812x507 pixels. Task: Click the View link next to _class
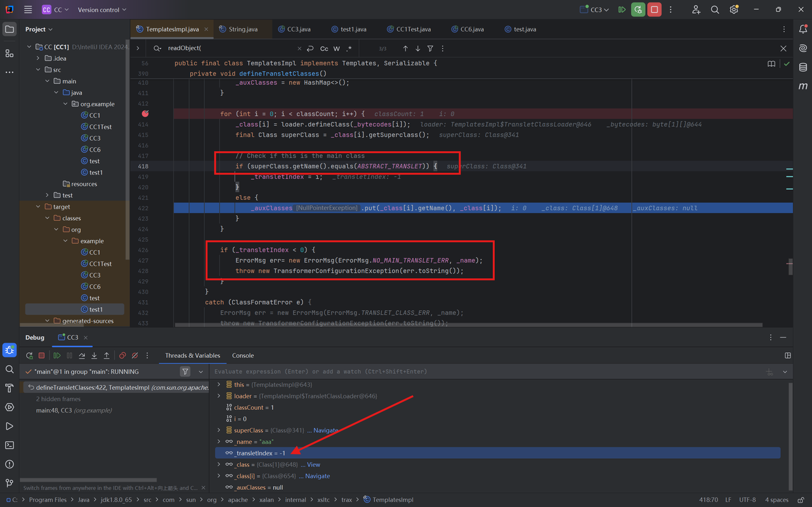(x=313, y=464)
